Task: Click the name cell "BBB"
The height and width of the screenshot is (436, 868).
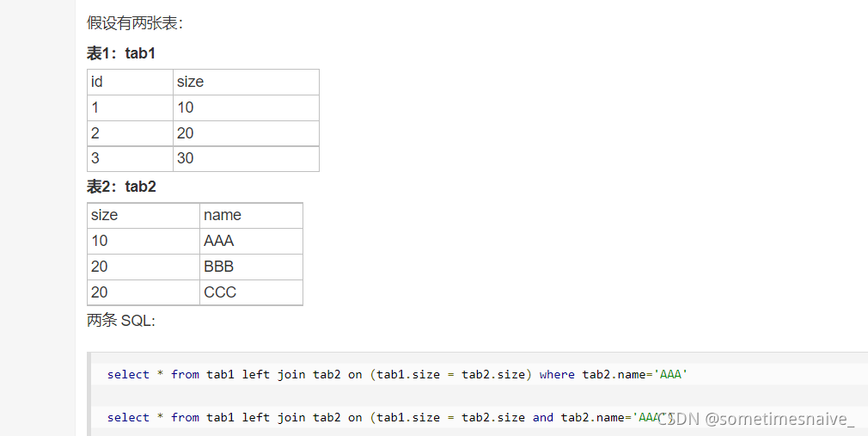Action: [251, 267]
